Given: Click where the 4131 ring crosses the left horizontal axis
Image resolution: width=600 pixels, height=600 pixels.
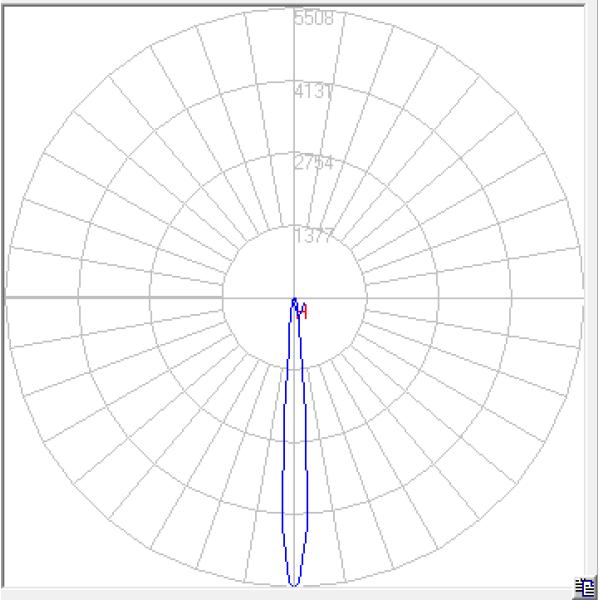Looking at the screenshot, I should (x=78, y=297).
